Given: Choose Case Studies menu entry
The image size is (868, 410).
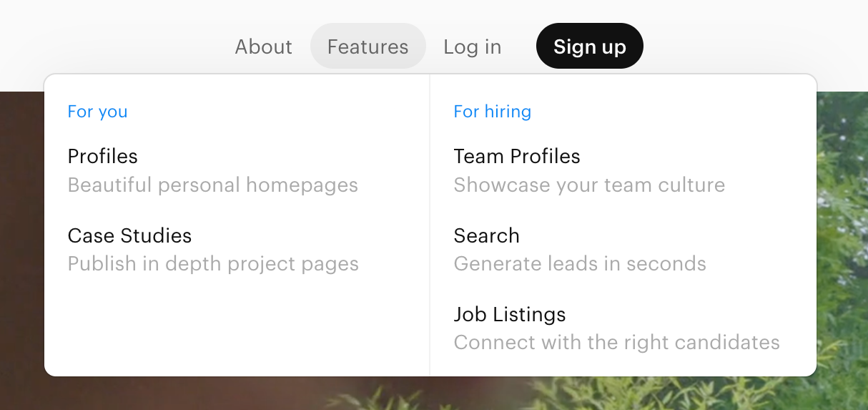Looking at the screenshot, I should pyautogui.click(x=129, y=235).
